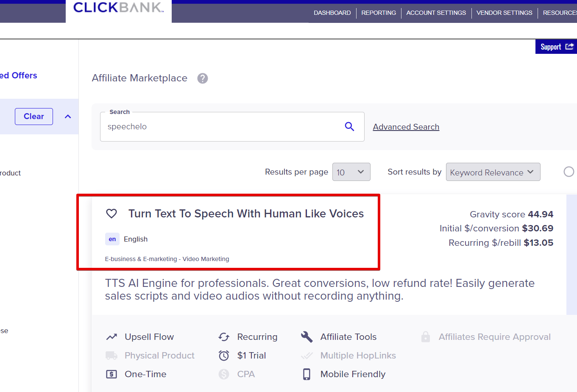Open the Resources menu
Viewport: 577px width, 392px height.
pyautogui.click(x=560, y=13)
